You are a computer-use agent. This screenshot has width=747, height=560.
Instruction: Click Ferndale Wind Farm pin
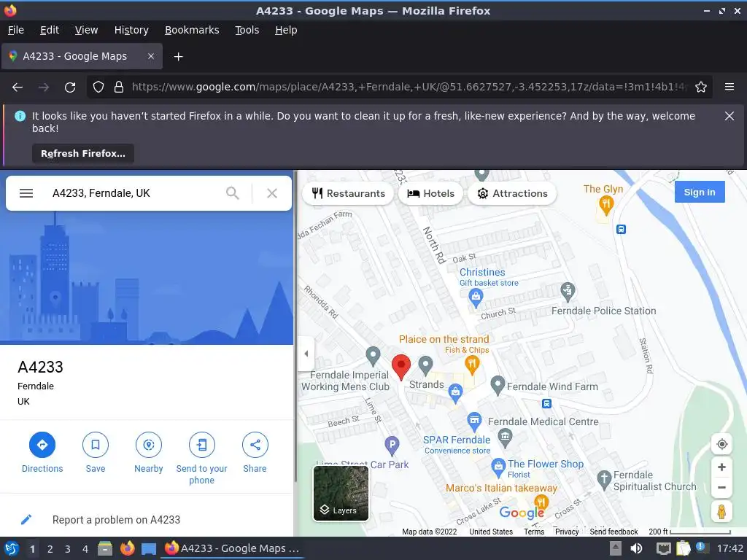coord(498,386)
